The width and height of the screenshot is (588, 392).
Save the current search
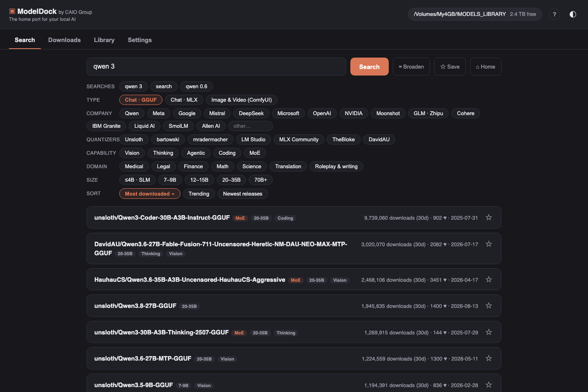(x=450, y=67)
